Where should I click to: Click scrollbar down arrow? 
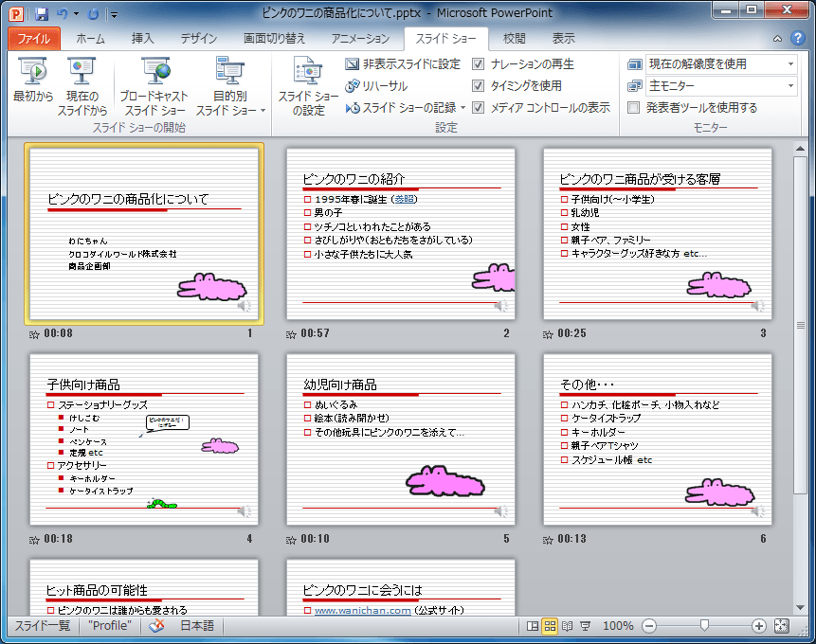801,608
